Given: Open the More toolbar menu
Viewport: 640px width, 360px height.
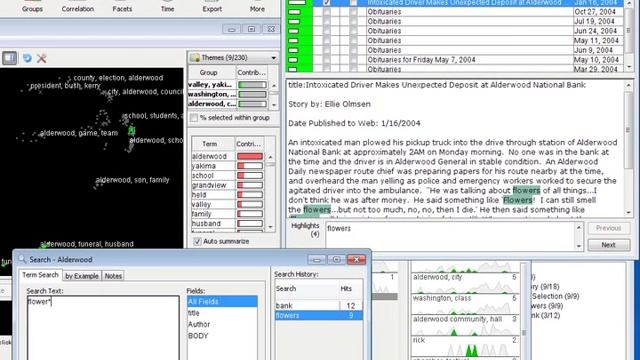Looking at the screenshot, I should tap(257, 7).
